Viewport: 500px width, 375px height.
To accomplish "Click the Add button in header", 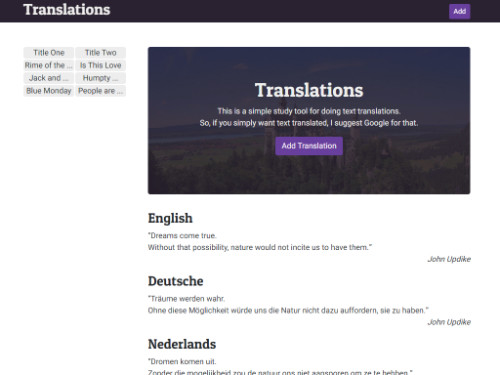I will pos(459,11).
